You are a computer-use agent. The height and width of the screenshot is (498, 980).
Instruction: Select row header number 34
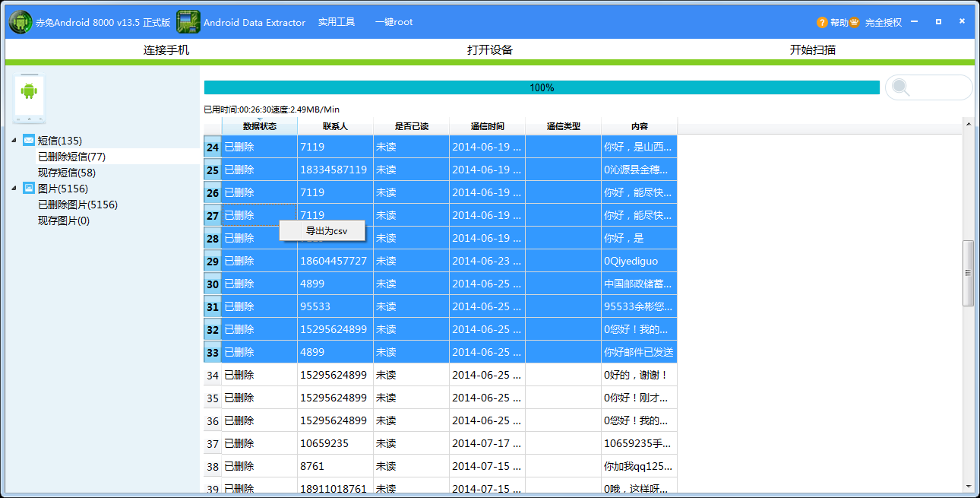(x=213, y=375)
